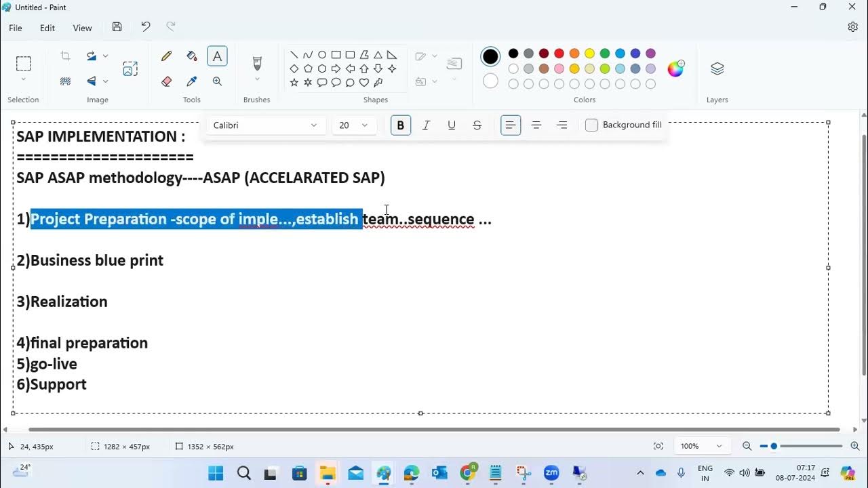Screen dimensions: 868x488
Task: Expand the Rotate options chevron
Action: click(106, 56)
